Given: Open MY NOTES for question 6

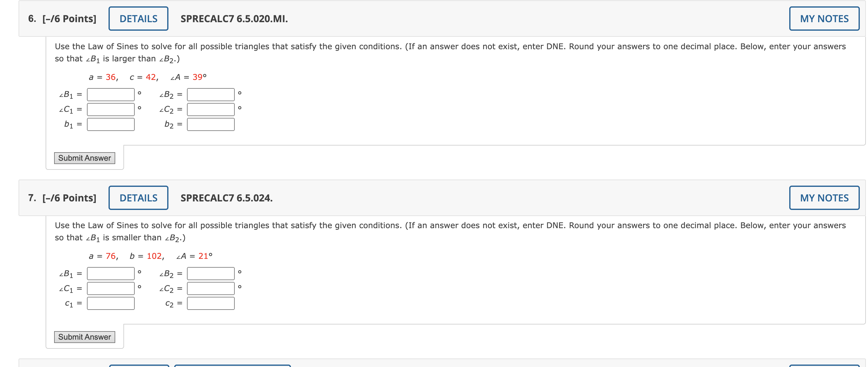Looking at the screenshot, I should 824,19.
